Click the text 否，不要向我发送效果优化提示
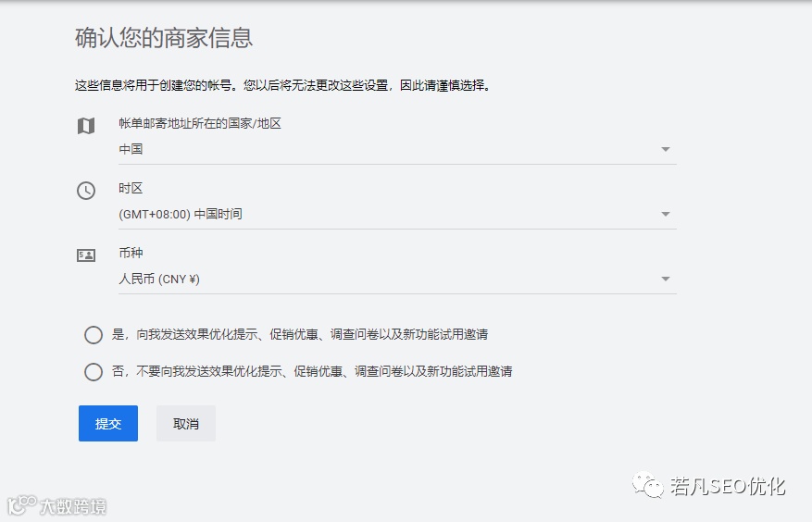 coord(197,371)
